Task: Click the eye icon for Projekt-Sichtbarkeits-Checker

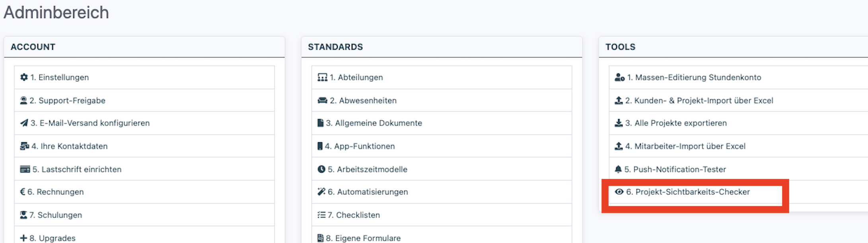Action: (619, 192)
